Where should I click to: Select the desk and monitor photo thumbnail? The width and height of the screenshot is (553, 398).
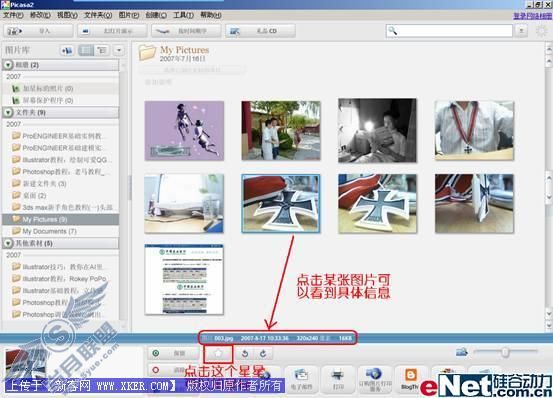pos(184,203)
